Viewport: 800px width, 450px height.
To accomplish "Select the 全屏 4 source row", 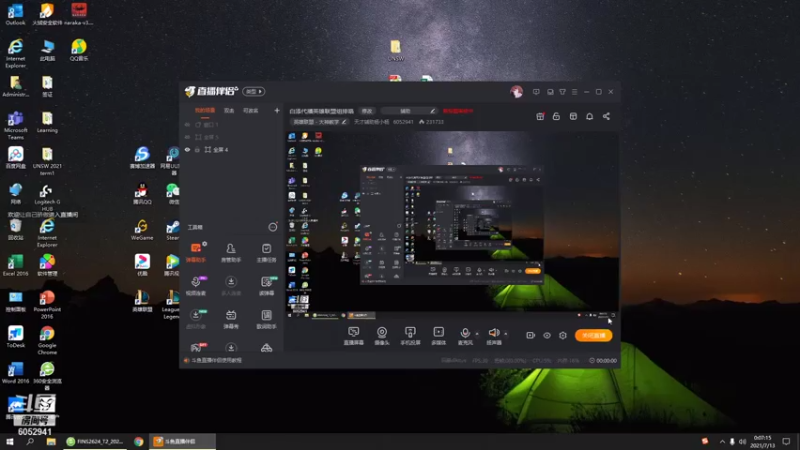I will pyautogui.click(x=232, y=149).
